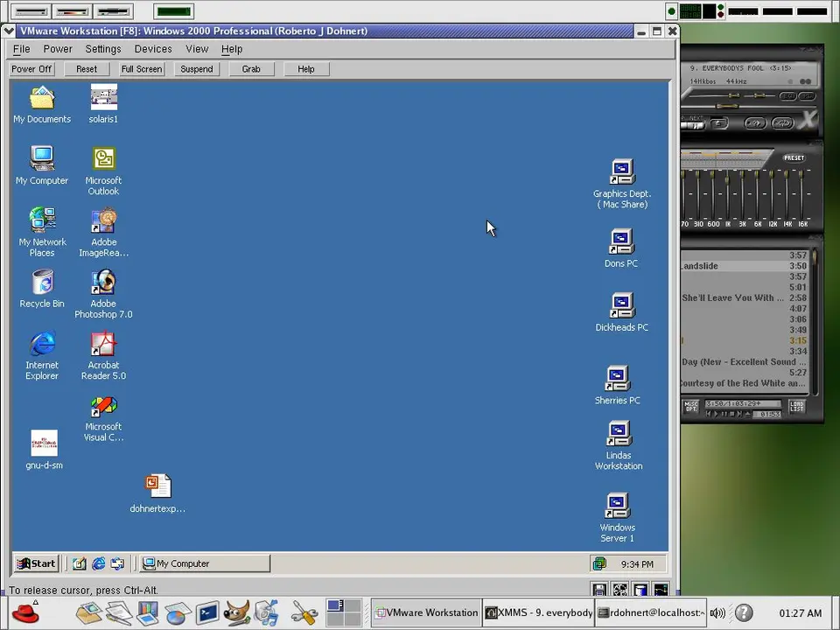Launch GIMP from the bottom panel
Image resolution: width=840 pixels, height=630 pixels.
237,612
